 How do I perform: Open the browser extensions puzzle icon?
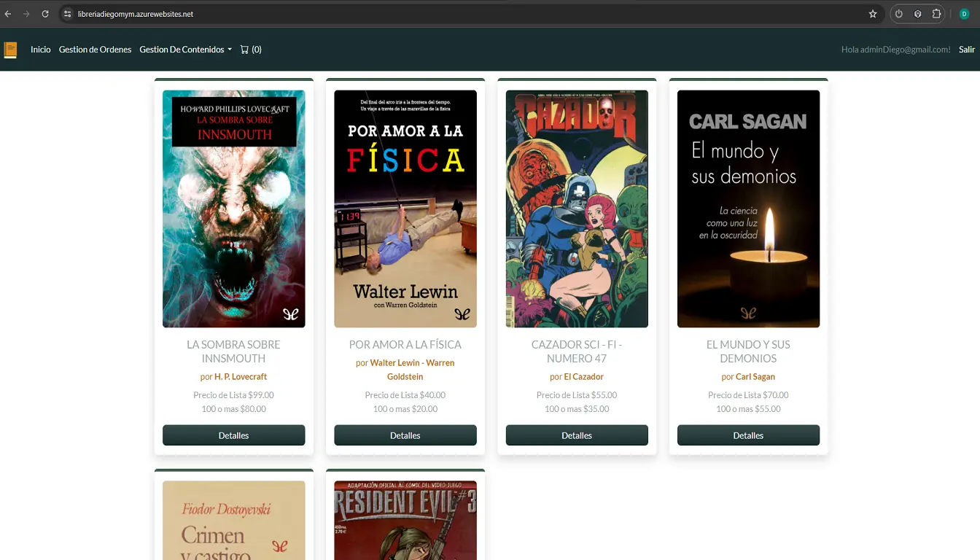(x=937, y=14)
